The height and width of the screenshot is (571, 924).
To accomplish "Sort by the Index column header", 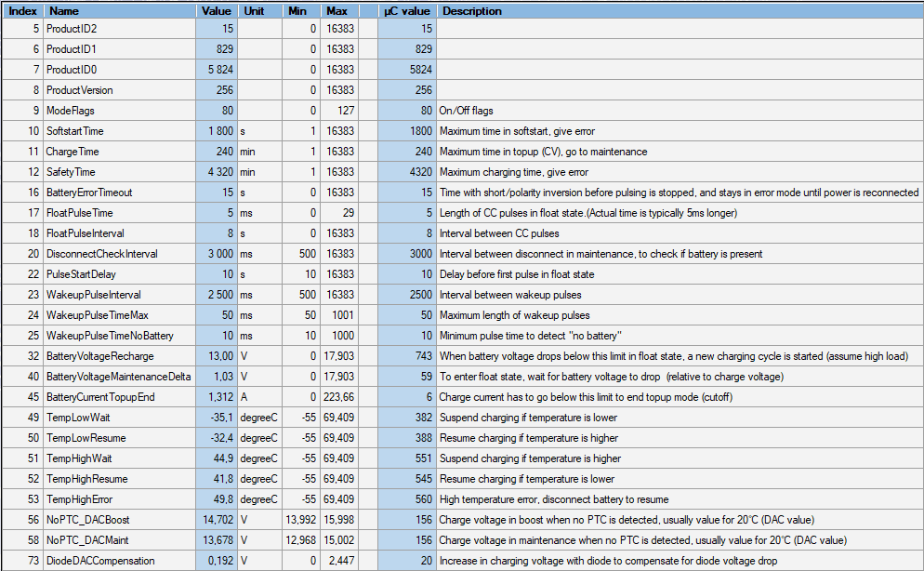I will click(21, 11).
